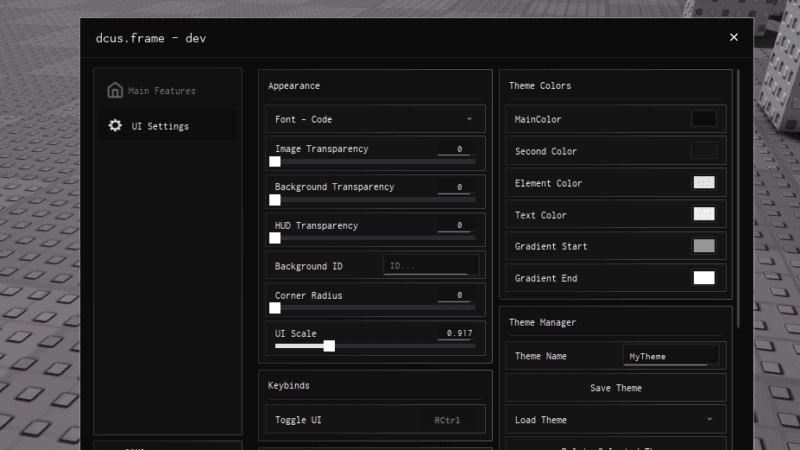Screen dimensions: 800x450
Task: Click the UI Scale slider handle
Action: pos(329,346)
